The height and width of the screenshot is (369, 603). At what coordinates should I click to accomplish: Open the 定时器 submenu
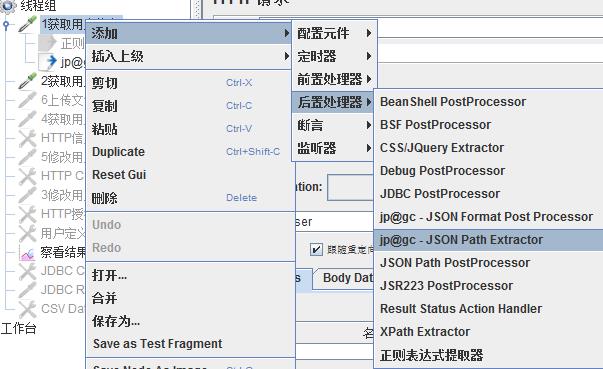(x=334, y=56)
